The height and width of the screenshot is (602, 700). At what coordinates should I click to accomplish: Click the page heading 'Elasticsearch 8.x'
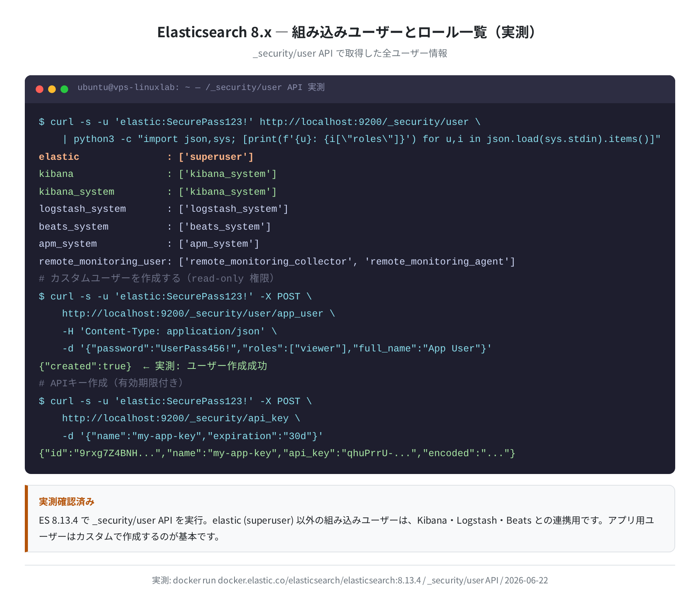[x=214, y=32]
